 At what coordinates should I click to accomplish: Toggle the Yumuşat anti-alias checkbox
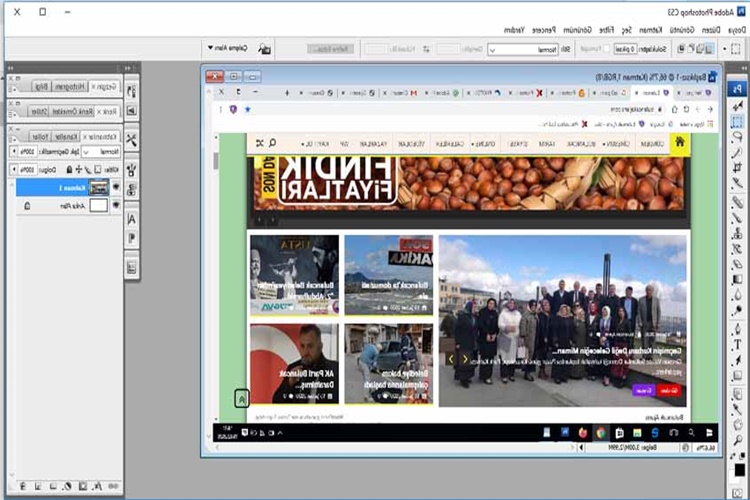click(606, 49)
